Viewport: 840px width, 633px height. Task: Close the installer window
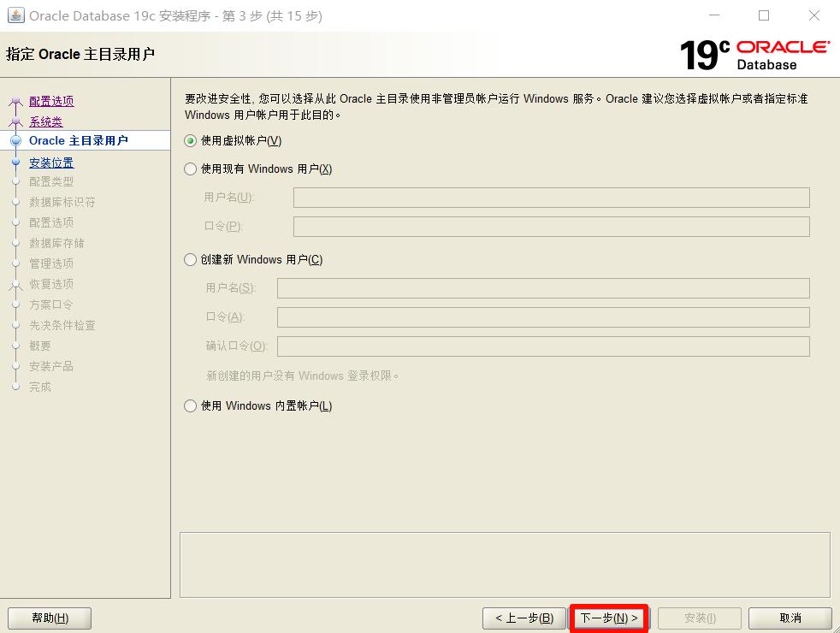(814, 15)
